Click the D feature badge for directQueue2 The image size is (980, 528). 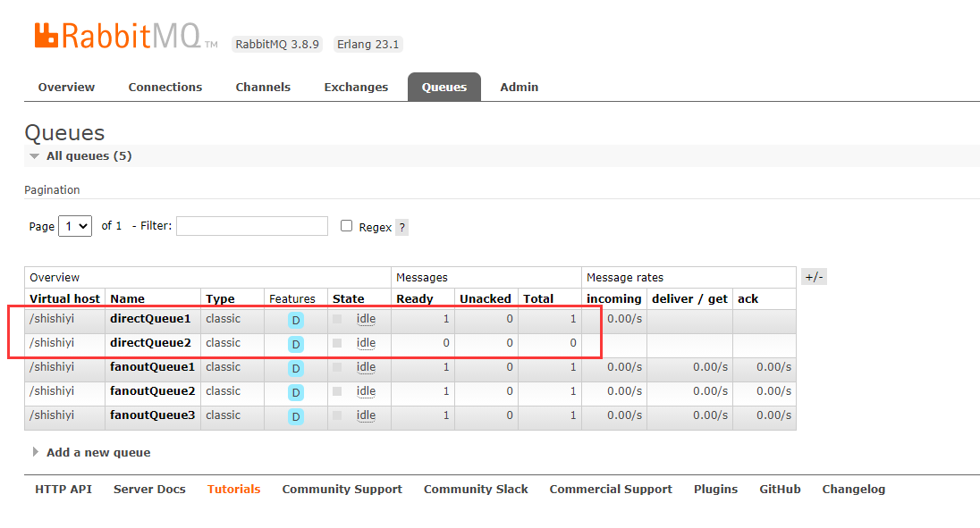[x=296, y=344]
